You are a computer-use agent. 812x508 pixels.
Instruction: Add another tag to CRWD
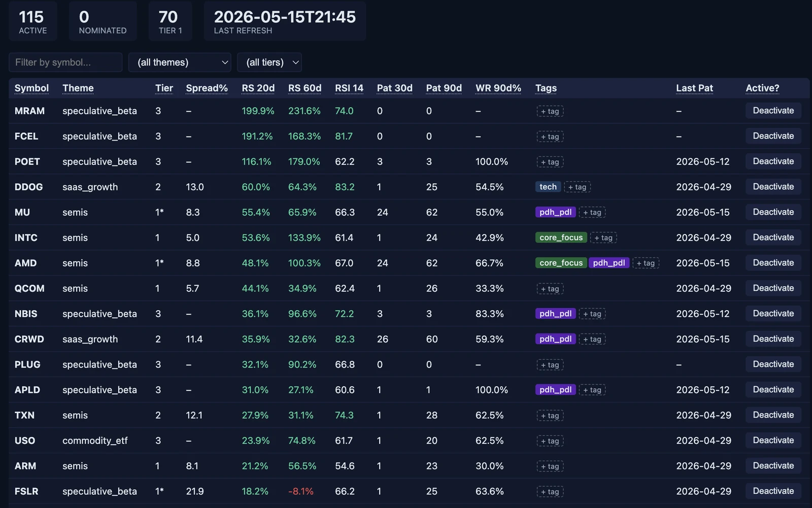click(592, 340)
